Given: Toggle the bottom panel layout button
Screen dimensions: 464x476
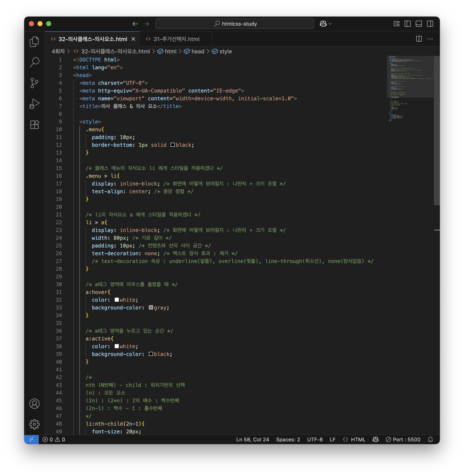Looking at the screenshot, I should [x=419, y=24].
